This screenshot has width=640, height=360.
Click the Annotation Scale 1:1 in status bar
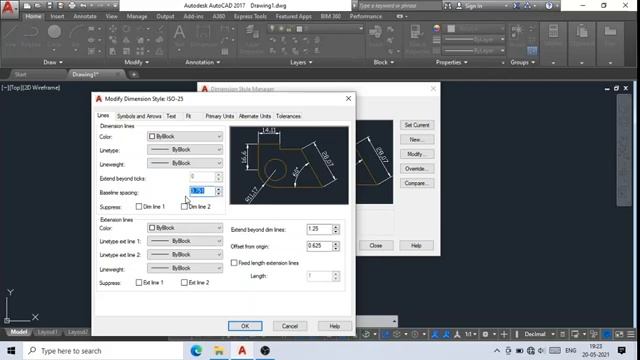point(469,334)
